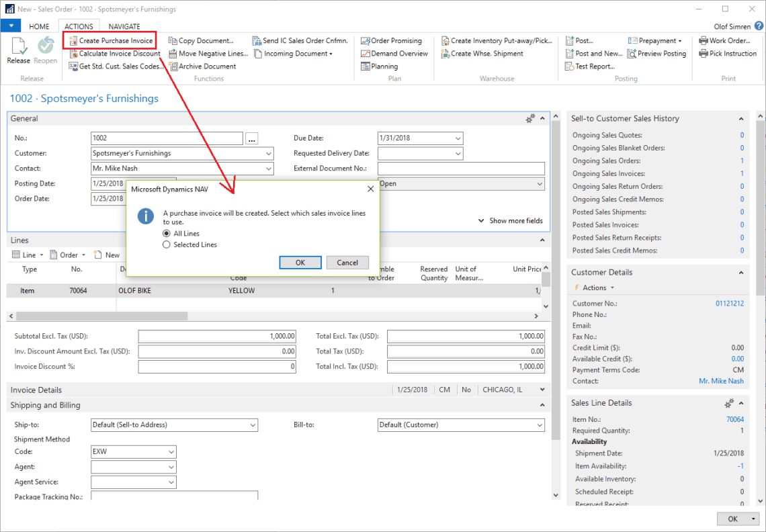Click the External Document No. field

pos(461,169)
